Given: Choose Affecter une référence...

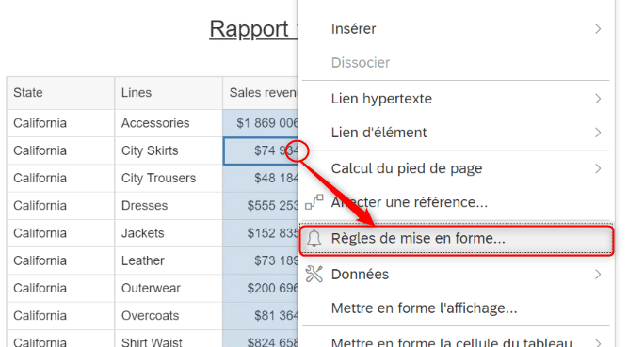Looking at the screenshot, I should 456,202.
